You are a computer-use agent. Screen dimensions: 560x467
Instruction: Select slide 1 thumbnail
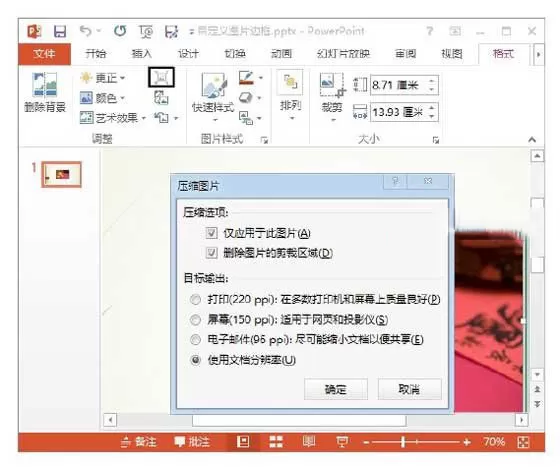tap(62, 175)
